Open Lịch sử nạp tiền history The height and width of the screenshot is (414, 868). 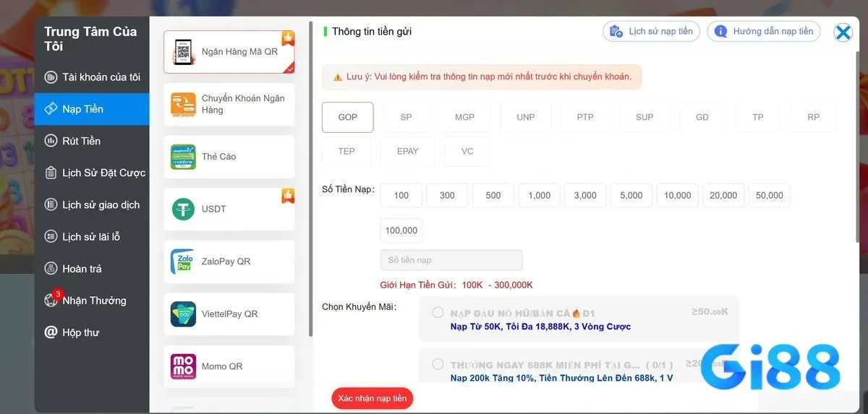tap(651, 31)
